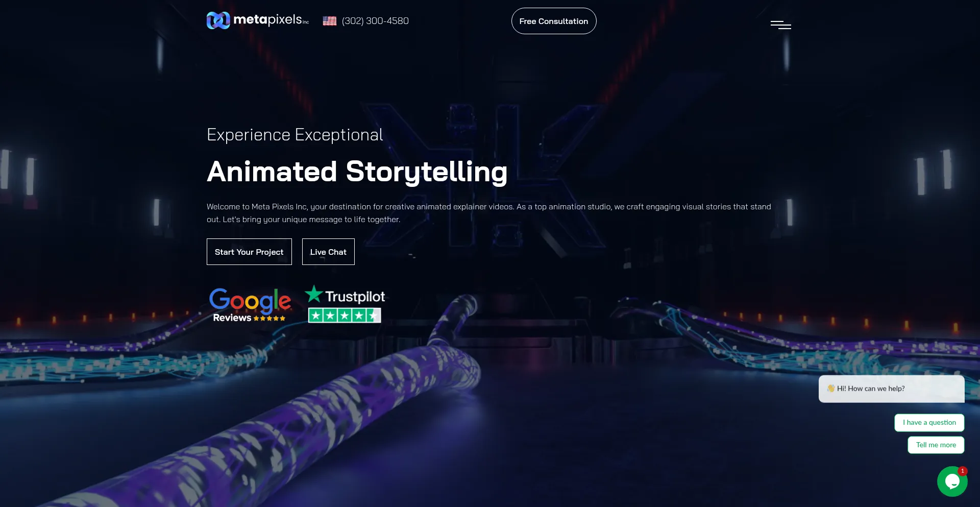Screen dimensions: 980x507
Task: Open Live Chat from hero section
Action: pyautogui.click(x=328, y=252)
